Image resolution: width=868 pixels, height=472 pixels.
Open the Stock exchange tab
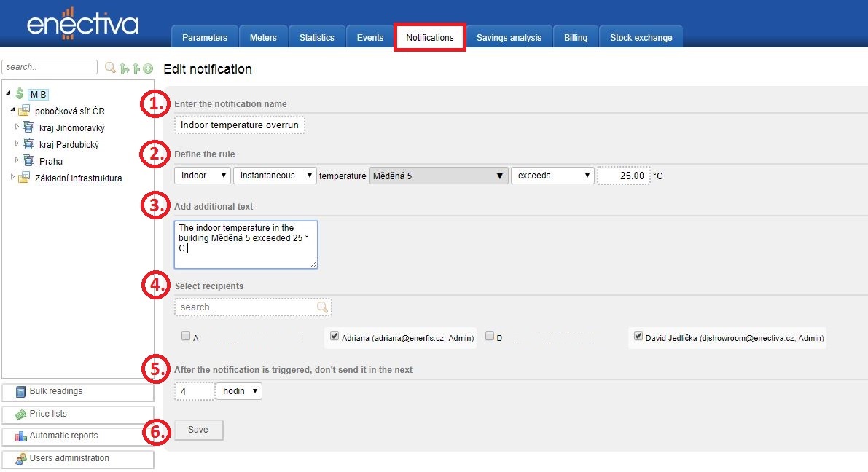pos(641,38)
